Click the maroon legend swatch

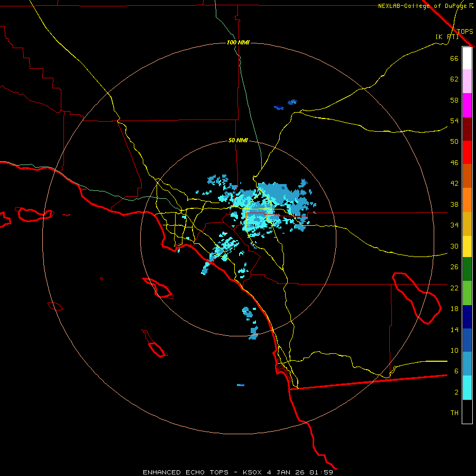tap(467, 129)
